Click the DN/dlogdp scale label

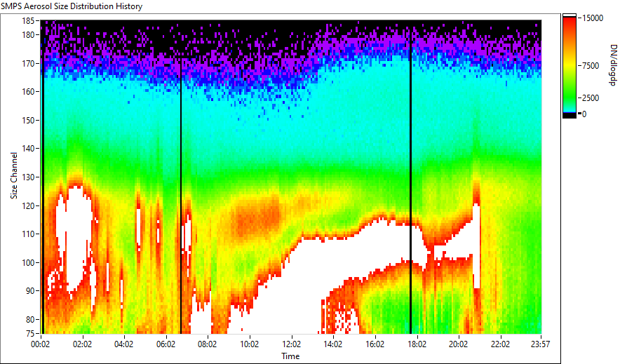[x=612, y=65]
